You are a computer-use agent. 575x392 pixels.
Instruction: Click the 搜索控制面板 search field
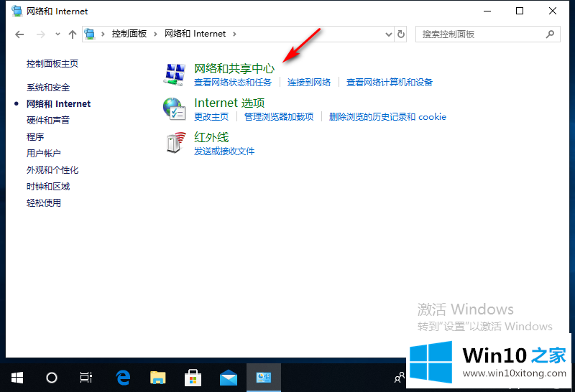482,34
